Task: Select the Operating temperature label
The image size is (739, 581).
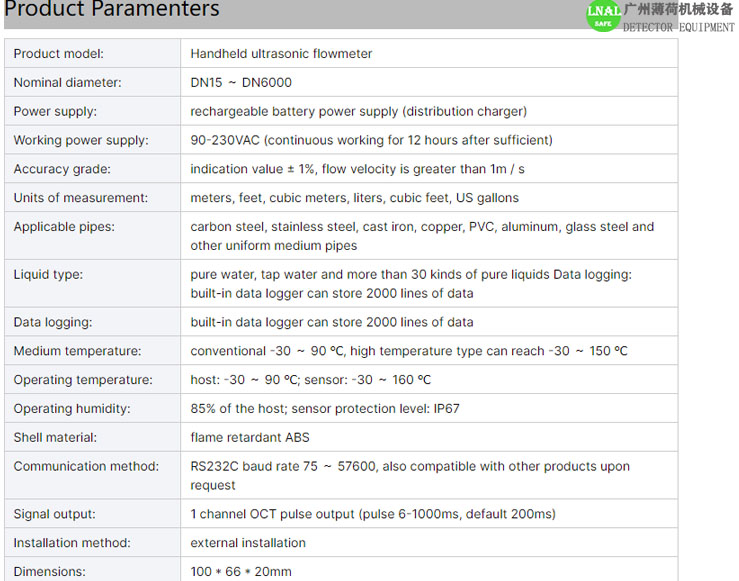Action: pos(83,380)
